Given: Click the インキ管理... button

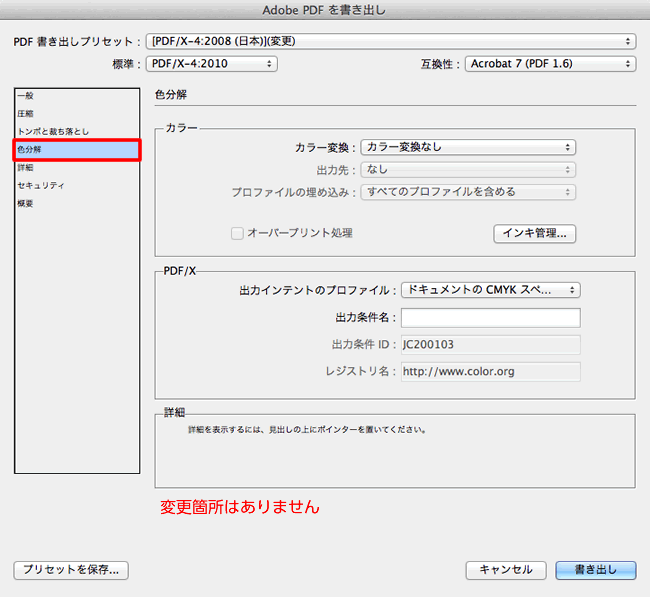Looking at the screenshot, I should 534,233.
